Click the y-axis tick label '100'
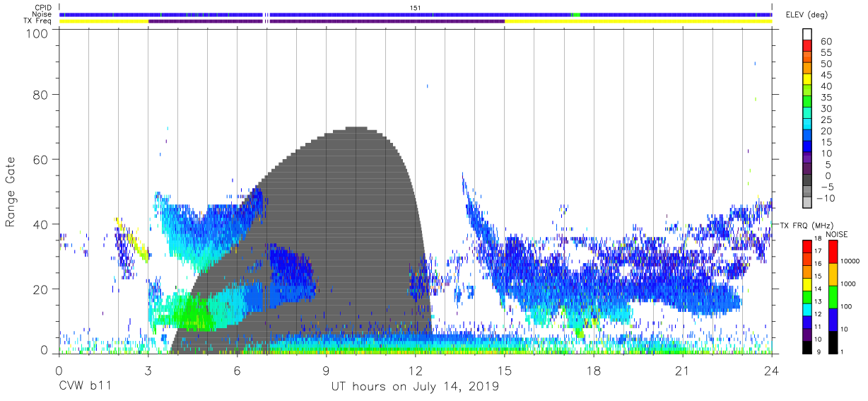Image resolution: width=868 pixels, height=401 pixels. point(37,33)
